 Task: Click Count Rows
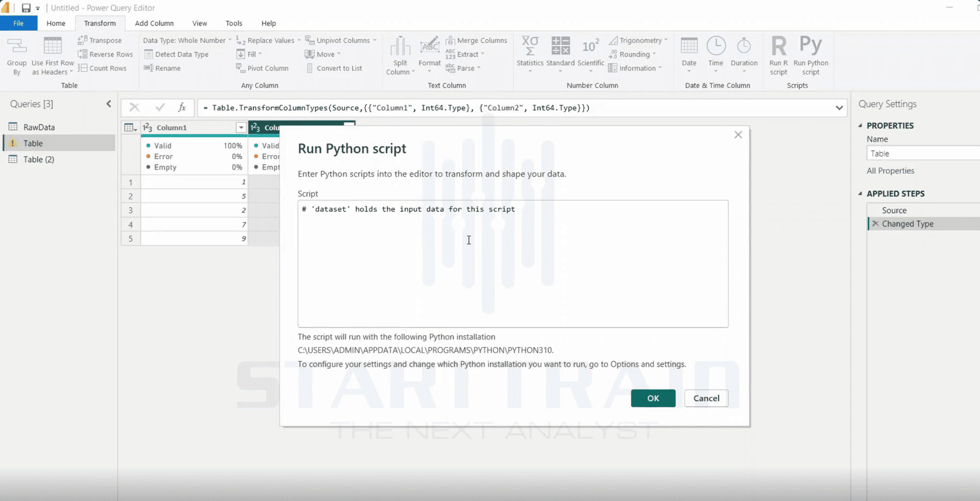click(x=102, y=68)
